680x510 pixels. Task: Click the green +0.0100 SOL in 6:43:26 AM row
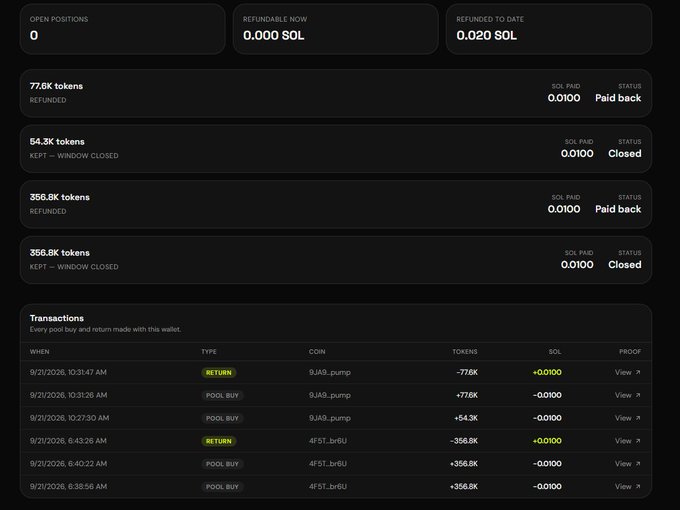(547, 441)
